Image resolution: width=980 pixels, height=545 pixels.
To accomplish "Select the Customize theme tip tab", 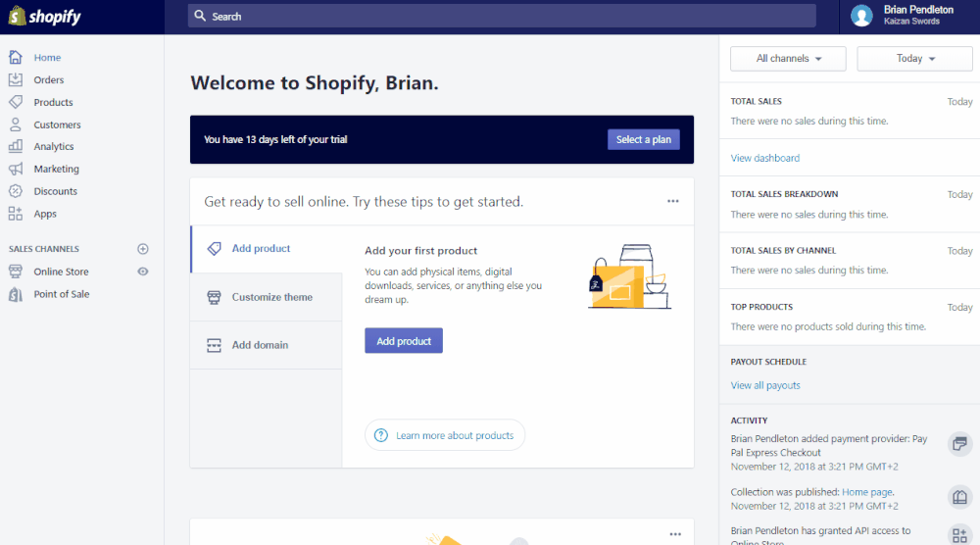I will pyautogui.click(x=267, y=297).
